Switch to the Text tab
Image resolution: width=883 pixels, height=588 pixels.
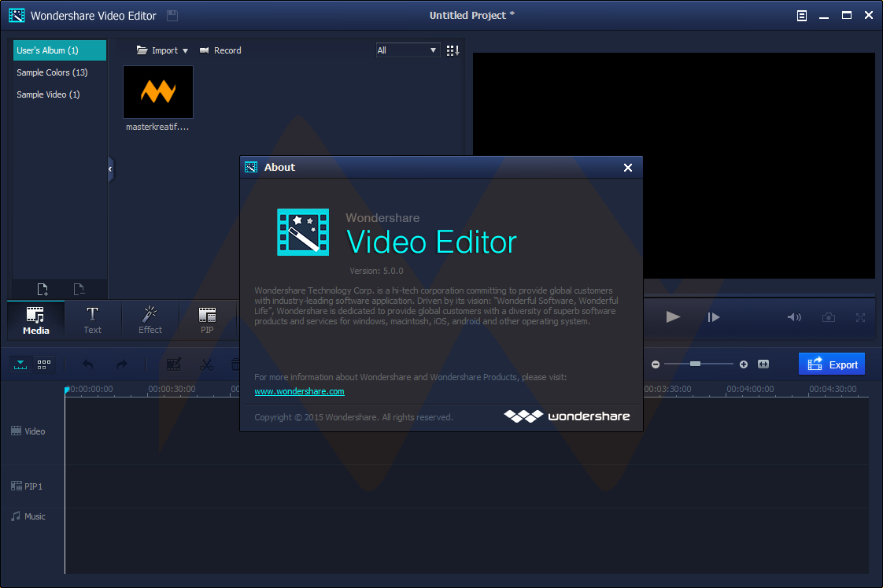(x=92, y=320)
